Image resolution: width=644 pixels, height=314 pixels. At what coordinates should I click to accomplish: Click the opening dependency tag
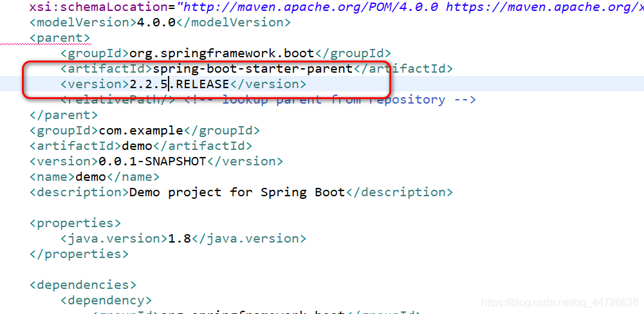coord(106,300)
